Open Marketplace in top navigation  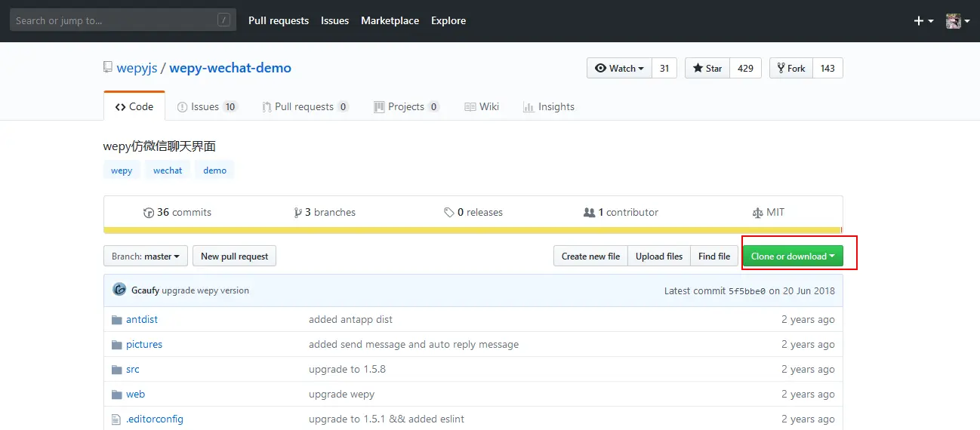click(x=390, y=20)
